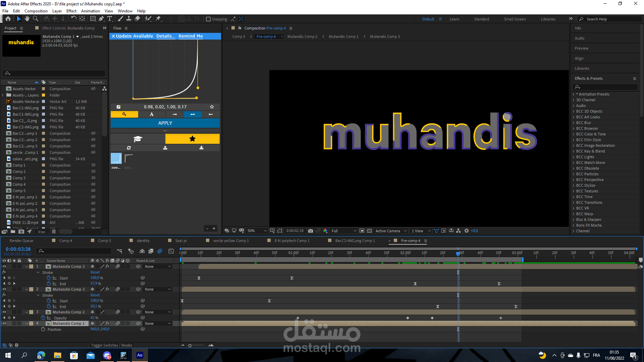Take snapshot with the camera icon
This screenshot has width=644, height=362.
tap(311, 231)
